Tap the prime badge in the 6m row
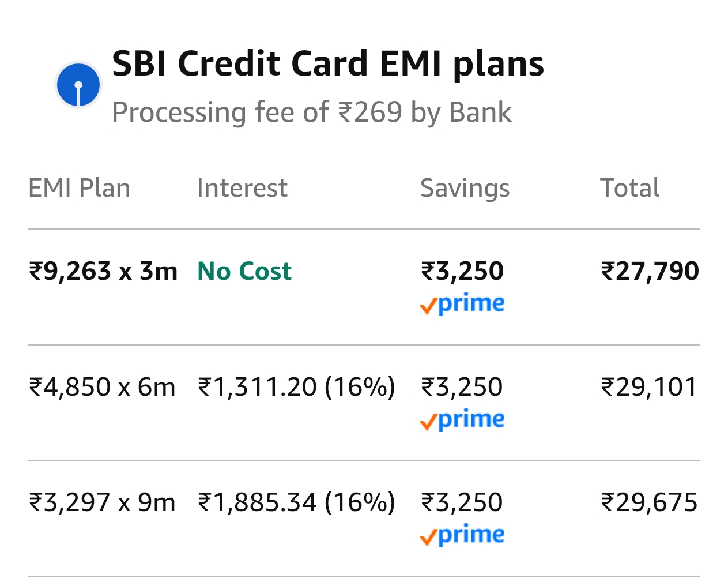The height and width of the screenshot is (578, 728). coord(462,420)
